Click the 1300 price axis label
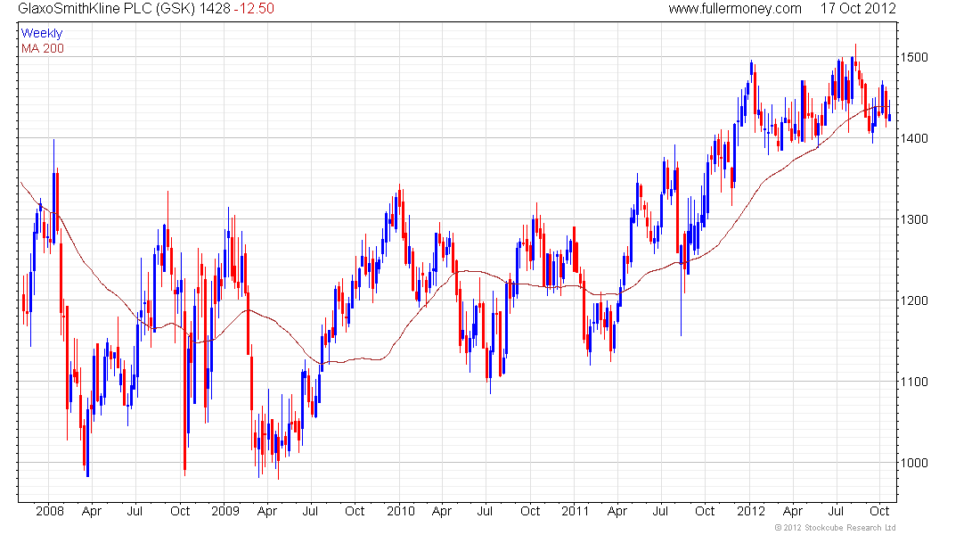980x535 pixels. [x=914, y=219]
